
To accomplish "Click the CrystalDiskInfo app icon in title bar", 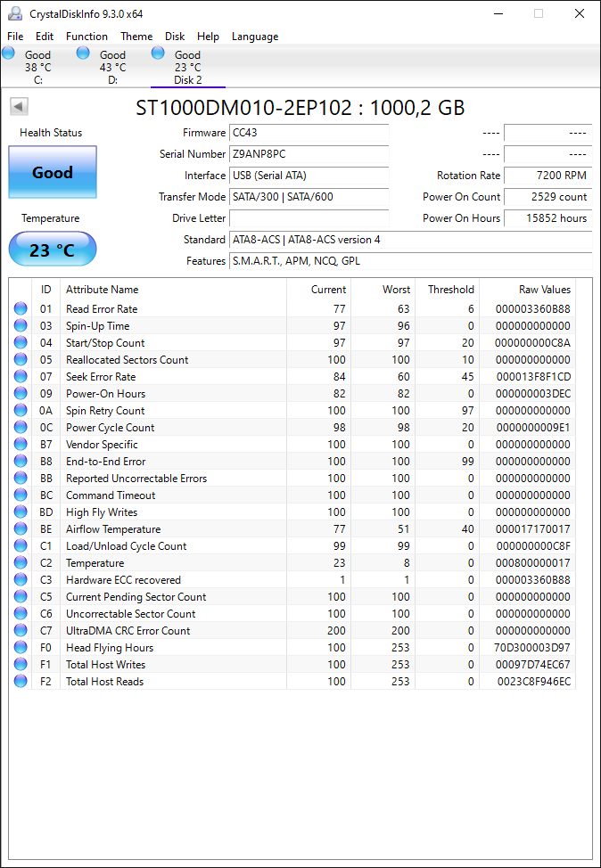I will click(x=14, y=13).
